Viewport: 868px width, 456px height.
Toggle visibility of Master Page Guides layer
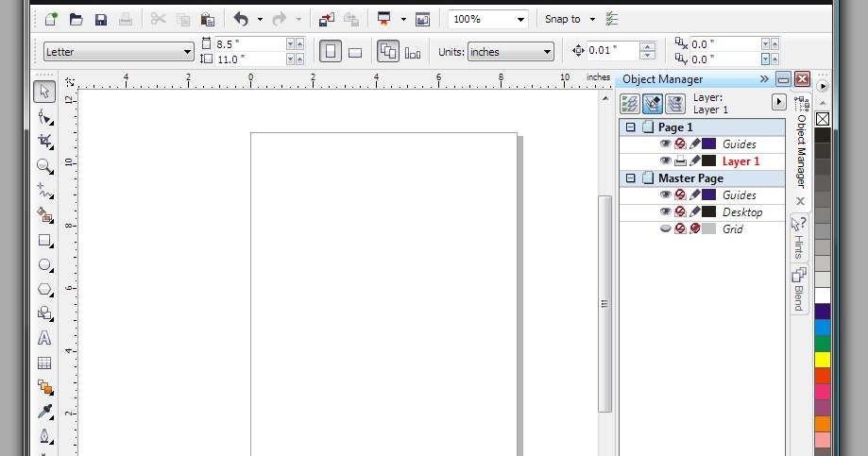click(x=665, y=194)
